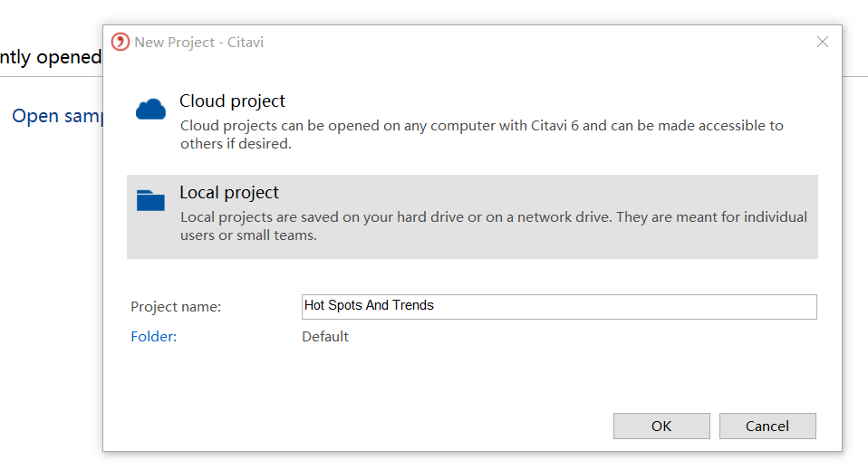Click the New Project - Citavi title

click(198, 42)
